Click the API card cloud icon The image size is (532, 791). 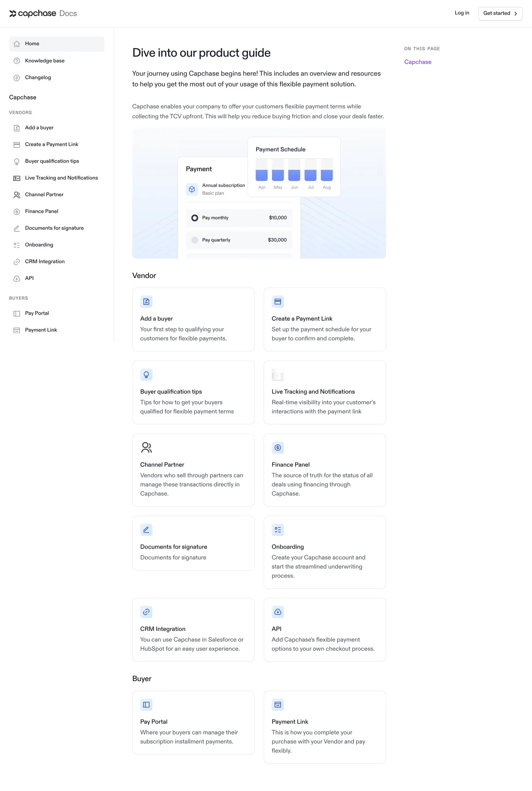[278, 612]
